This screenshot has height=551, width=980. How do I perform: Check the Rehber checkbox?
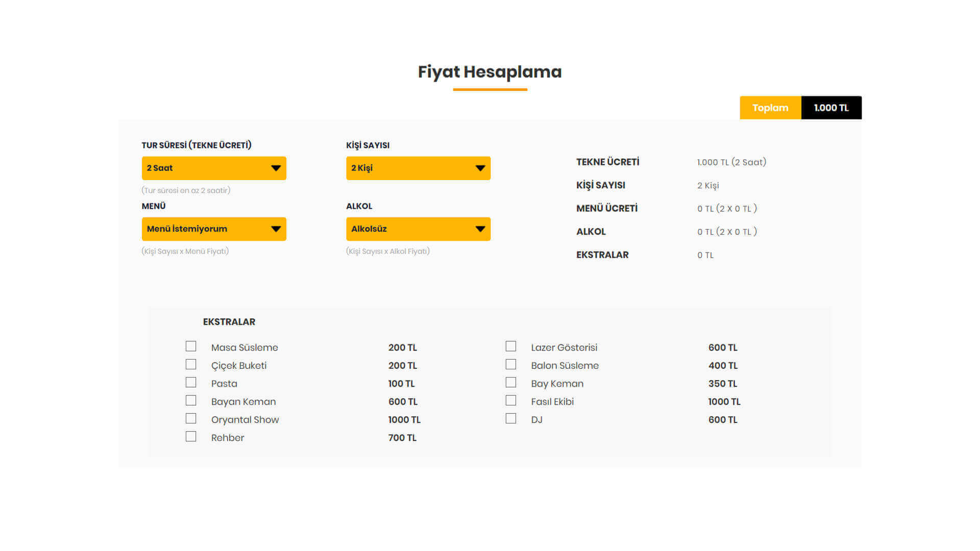coord(191,437)
